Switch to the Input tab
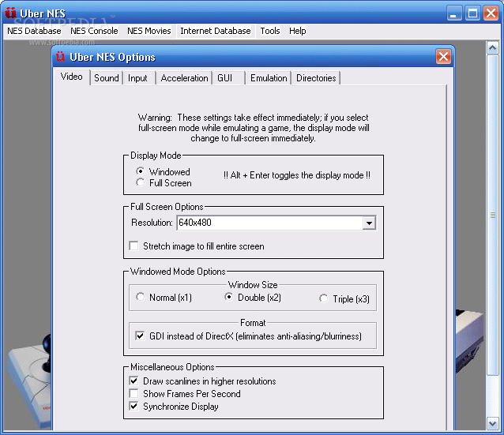 tap(137, 78)
